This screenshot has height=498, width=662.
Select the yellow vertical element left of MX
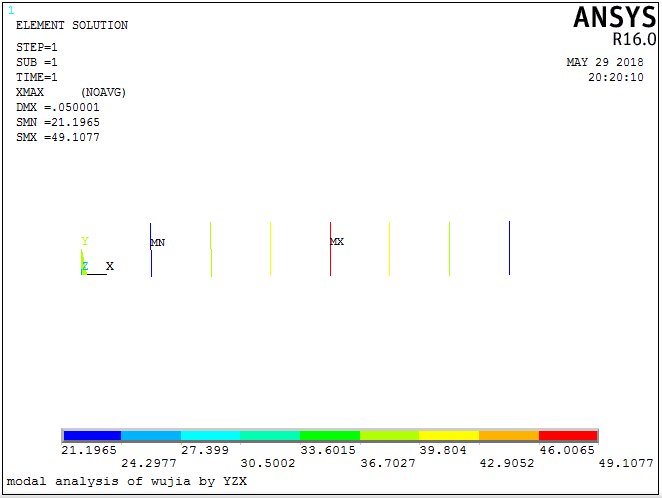tap(270, 250)
